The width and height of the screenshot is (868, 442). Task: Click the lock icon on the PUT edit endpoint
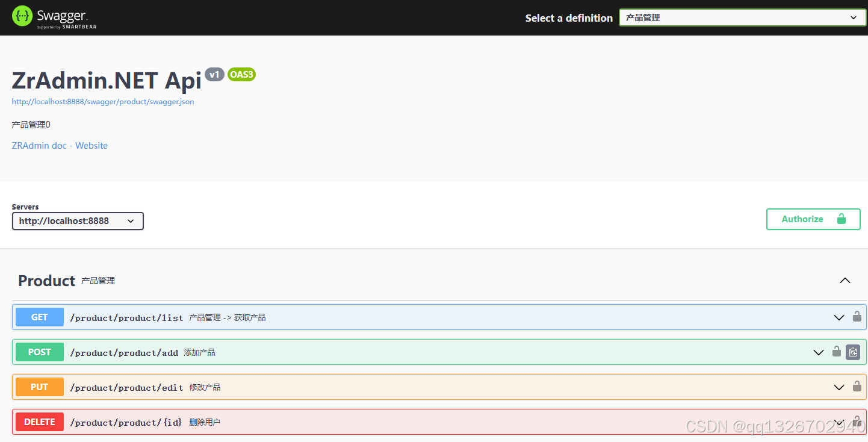(857, 387)
